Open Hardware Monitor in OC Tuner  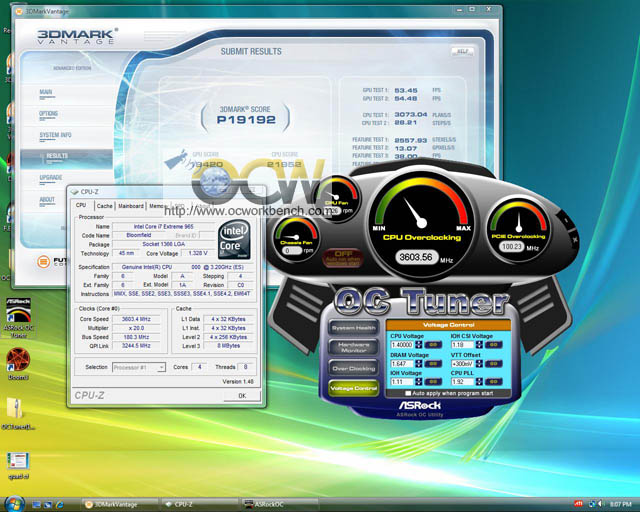pos(353,347)
